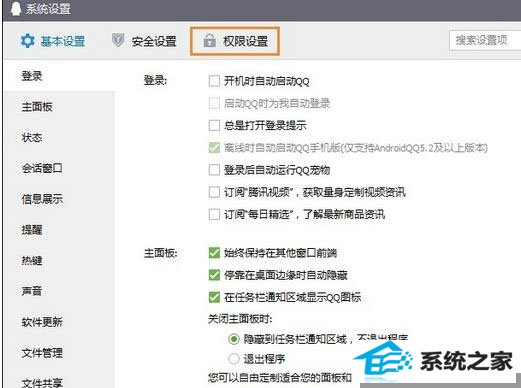Select the 退出程序 radio option

click(x=234, y=359)
